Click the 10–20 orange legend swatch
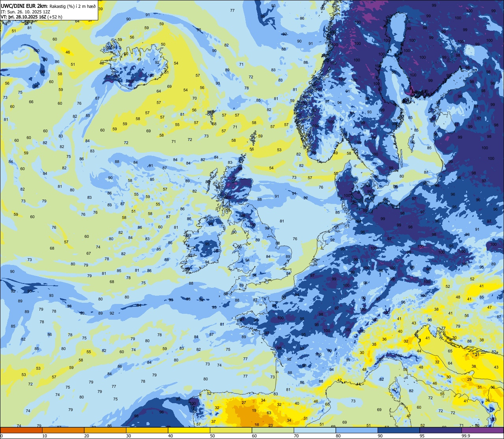The image size is (504, 439). pyautogui.click(x=63, y=430)
